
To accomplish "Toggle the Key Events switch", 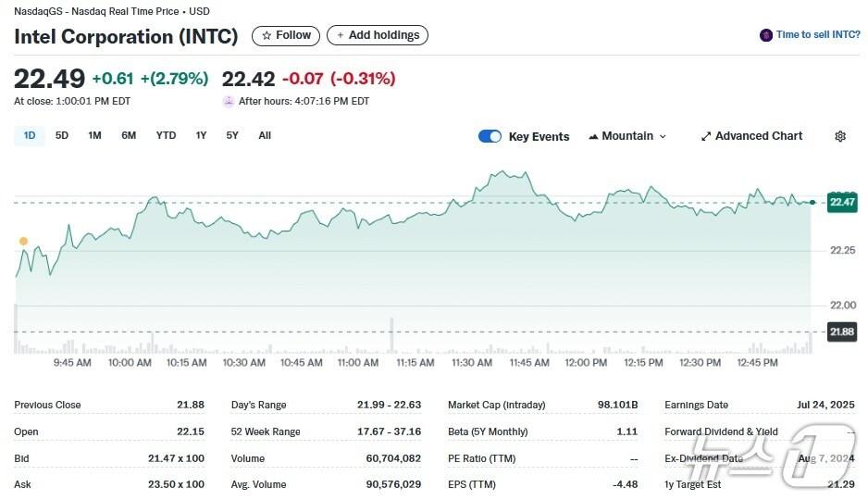I will pos(490,136).
